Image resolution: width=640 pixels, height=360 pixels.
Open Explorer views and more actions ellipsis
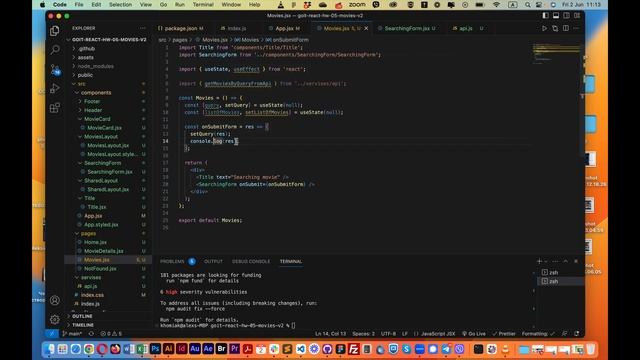point(142,28)
